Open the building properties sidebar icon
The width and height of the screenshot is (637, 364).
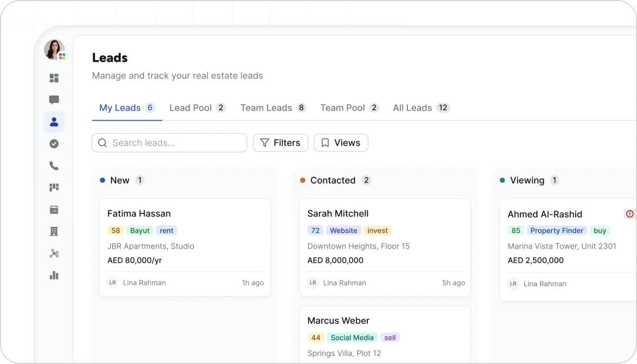click(x=54, y=232)
